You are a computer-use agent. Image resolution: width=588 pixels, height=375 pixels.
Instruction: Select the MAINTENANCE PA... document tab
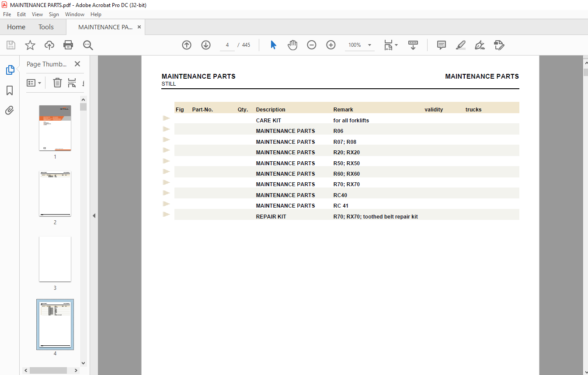click(105, 27)
